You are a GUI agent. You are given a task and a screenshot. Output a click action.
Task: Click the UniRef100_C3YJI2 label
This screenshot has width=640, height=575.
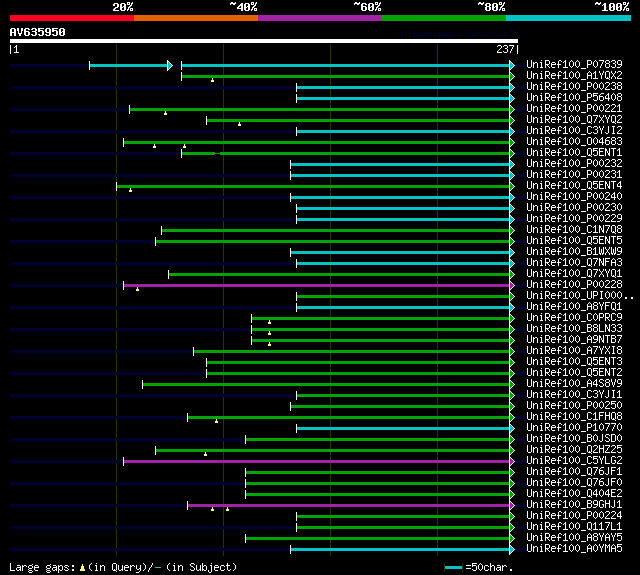pyautogui.click(x=574, y=131)
